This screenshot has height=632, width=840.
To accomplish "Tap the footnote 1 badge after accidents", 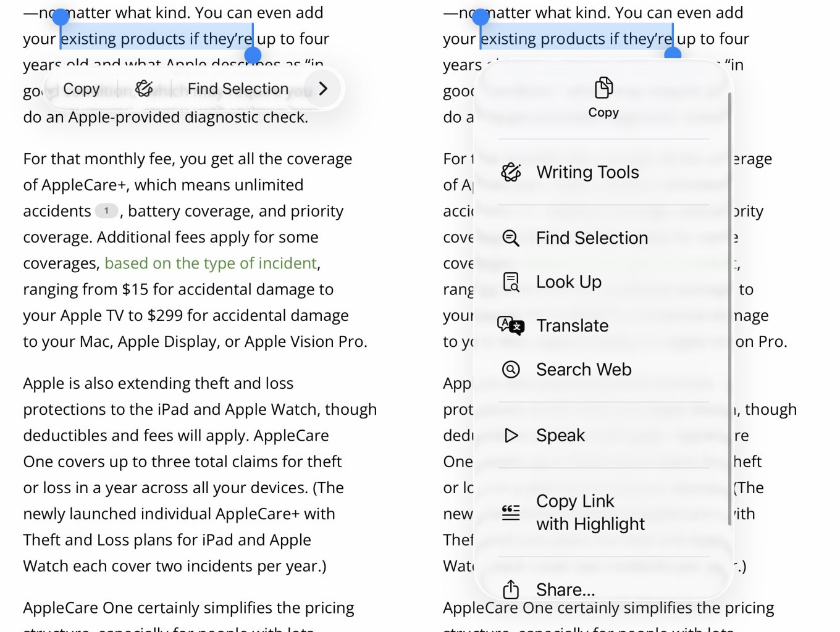I will pyautogui.click(x=106, y=211).
